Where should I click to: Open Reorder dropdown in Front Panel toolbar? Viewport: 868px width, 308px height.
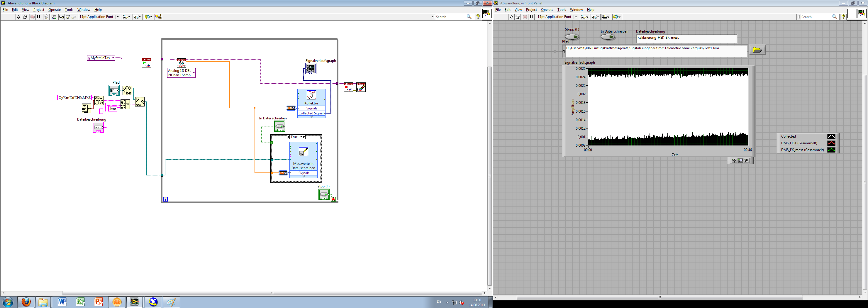click(617, 17)
